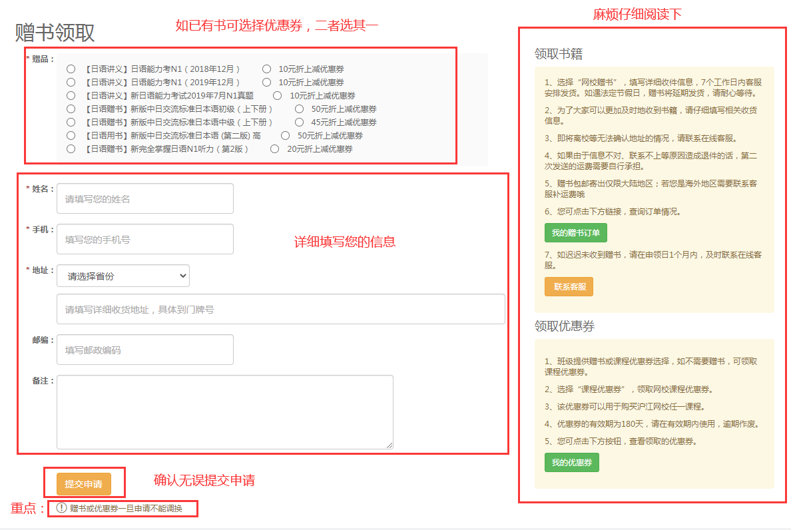
Task: Select the 20元折上减优惠券 radio
Action: 274,148
